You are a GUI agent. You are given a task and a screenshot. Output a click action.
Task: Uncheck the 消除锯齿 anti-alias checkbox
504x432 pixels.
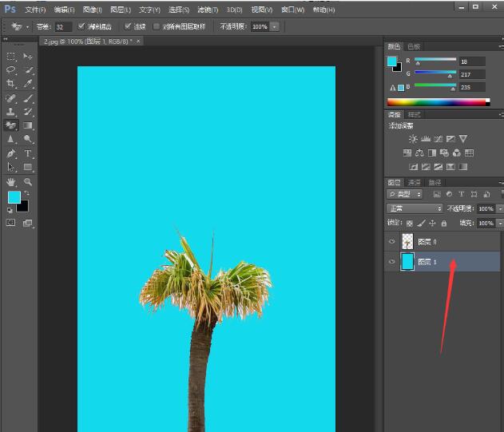click(81, 26)
